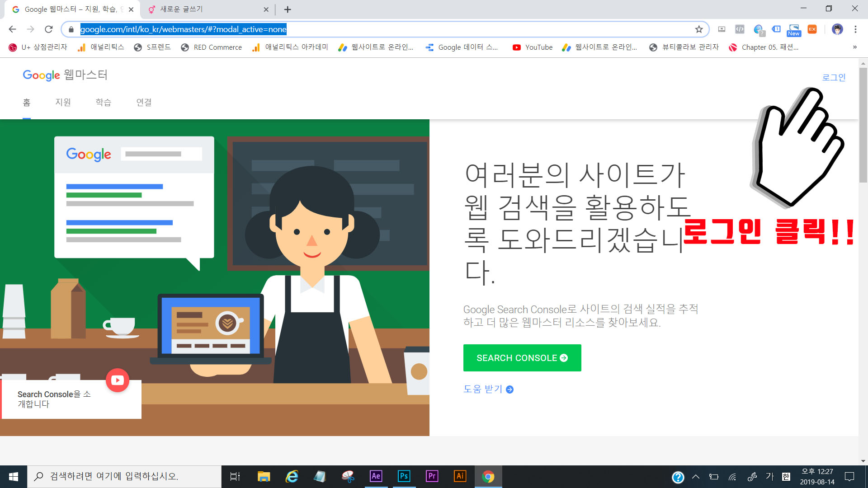Open After Effects from the taskbar
Viewport: 868px width, 488px height.
(376, 477)
